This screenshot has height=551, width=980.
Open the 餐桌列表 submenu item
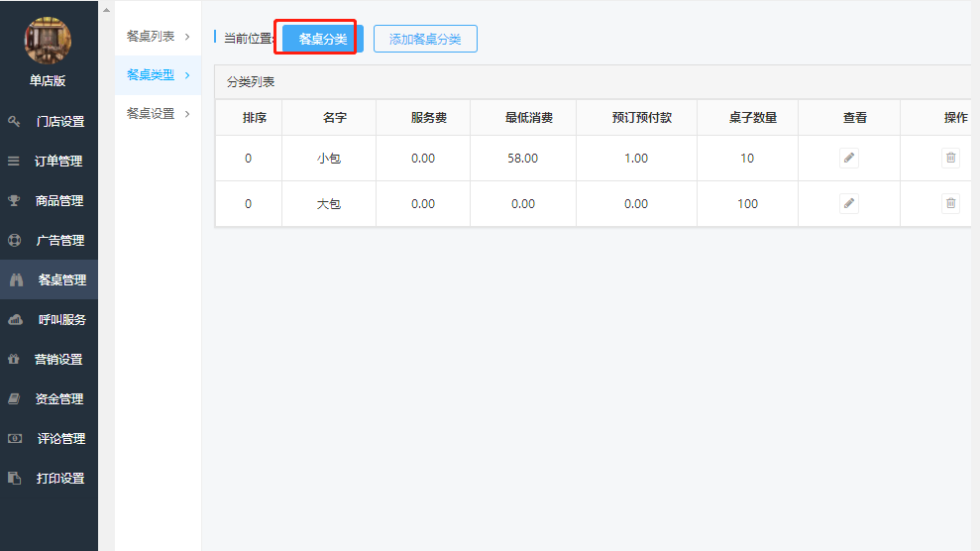click(159, 37)
